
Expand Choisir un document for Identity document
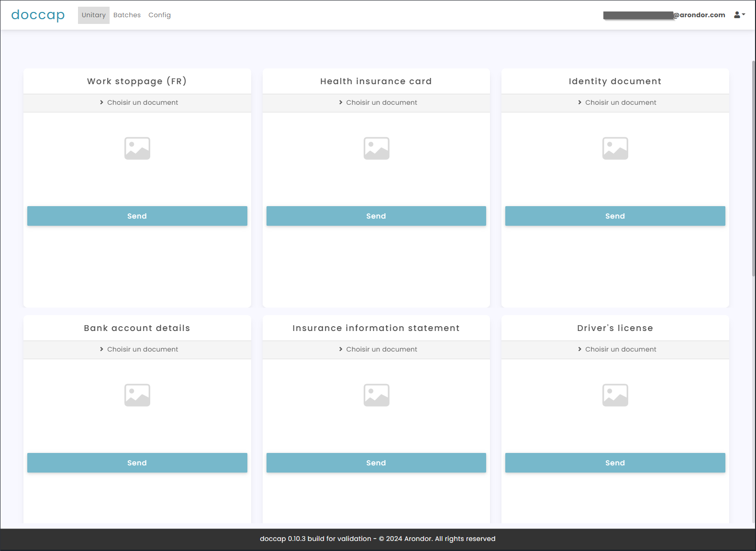(616, 102)
